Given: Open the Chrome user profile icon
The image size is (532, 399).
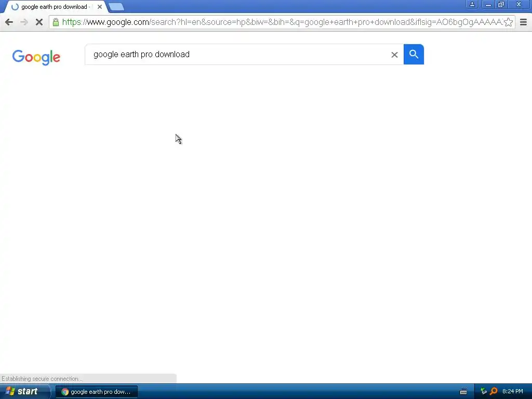Looking at the screenshot, I should coord(472,4).
